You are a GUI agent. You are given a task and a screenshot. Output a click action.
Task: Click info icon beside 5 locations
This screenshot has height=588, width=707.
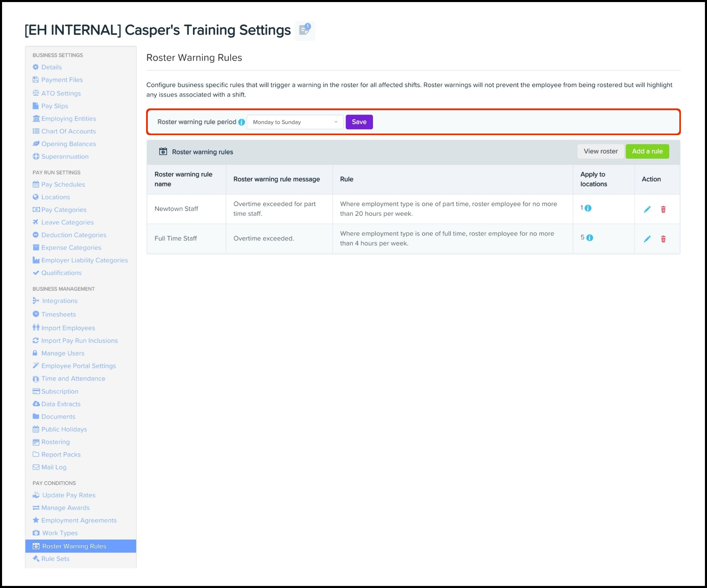coord(590,238)
